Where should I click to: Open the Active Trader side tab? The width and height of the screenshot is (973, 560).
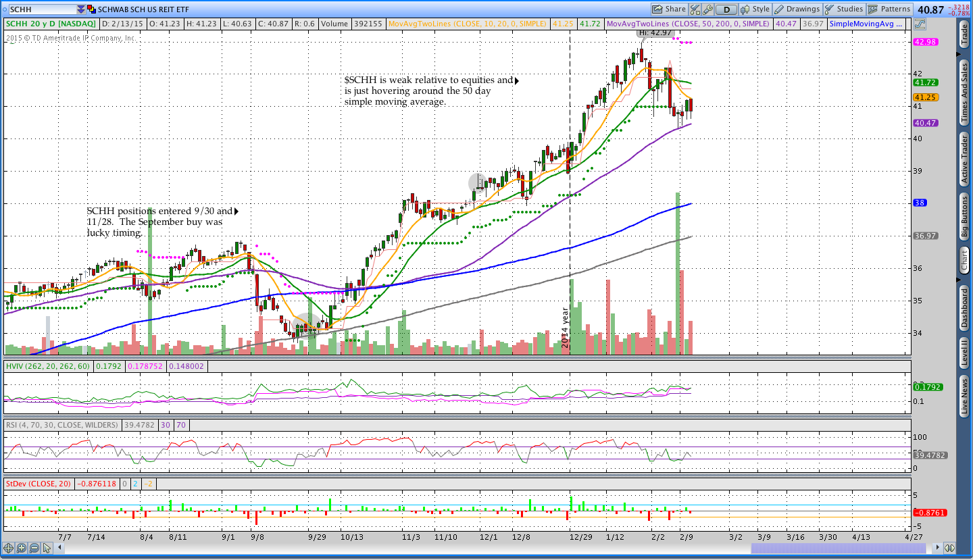[x=964, y=159]
